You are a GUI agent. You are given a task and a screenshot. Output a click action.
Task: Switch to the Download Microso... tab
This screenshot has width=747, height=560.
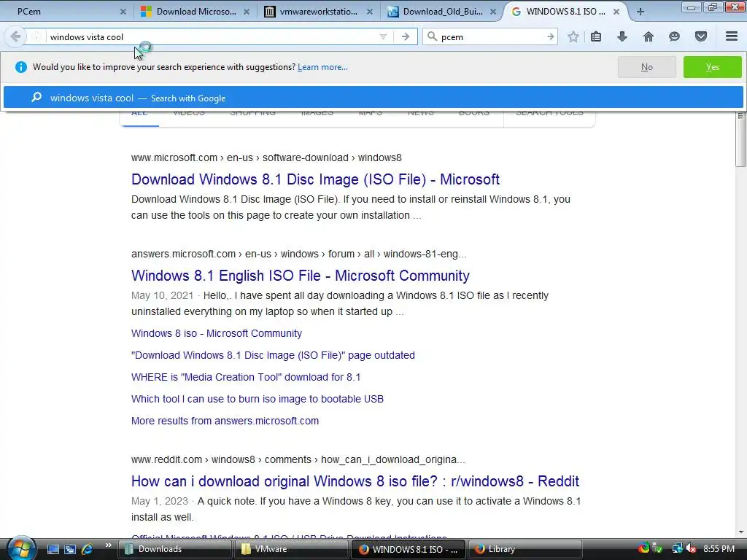(196, 12)
